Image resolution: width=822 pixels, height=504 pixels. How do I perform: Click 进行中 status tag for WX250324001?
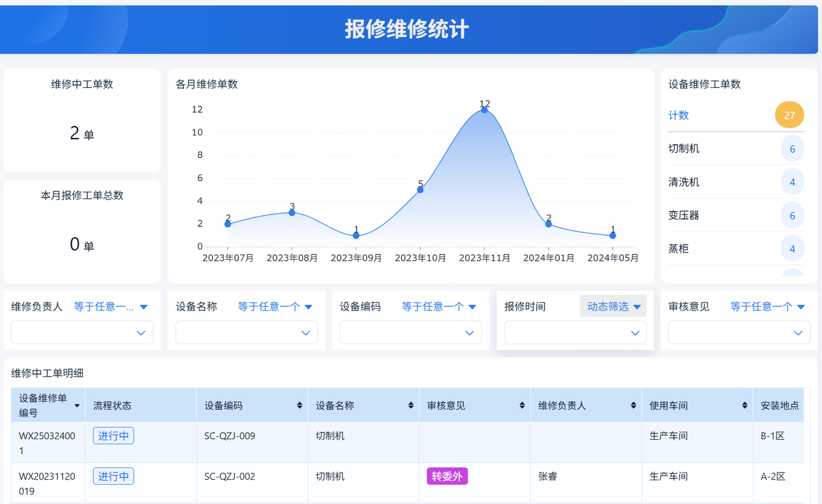pos(114,436)
